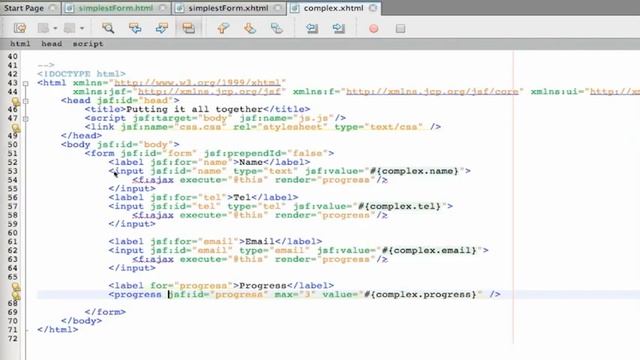Screen dimensions: 640x360
Task: Click hint lightbulb beside Progress label line
Action: 16,287
